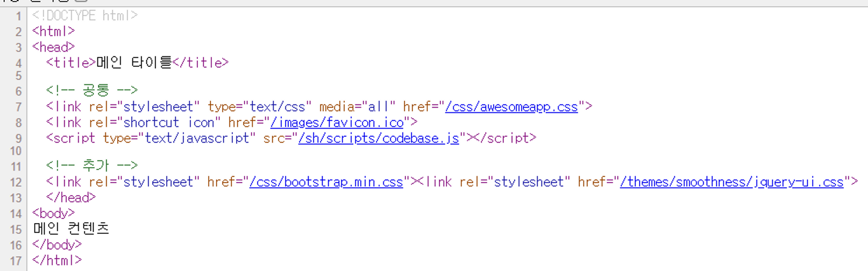The width and height of the screenshot is (868, 271).
Task: Click the closing </body> tag
Action: [57, 245]
